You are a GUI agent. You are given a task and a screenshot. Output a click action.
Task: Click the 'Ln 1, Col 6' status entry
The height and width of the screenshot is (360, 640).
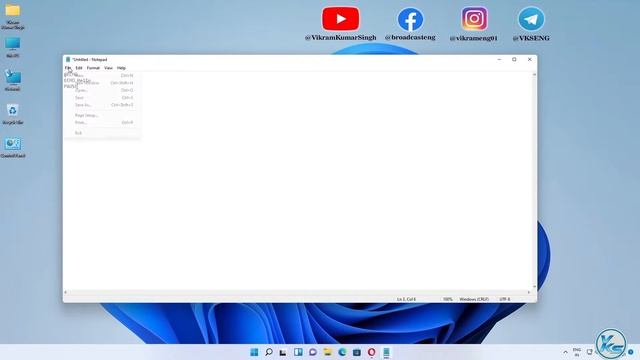click(406, 299)
